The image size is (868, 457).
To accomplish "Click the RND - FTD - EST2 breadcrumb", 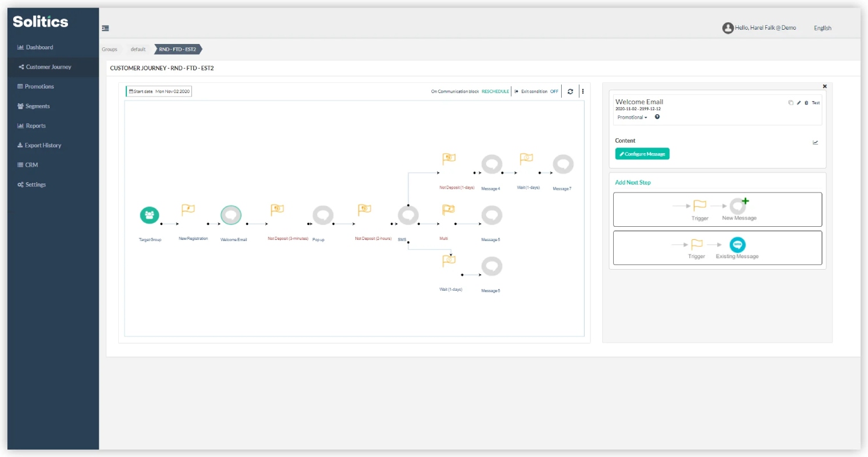I will pyautogui.click(x=178, y=49).
